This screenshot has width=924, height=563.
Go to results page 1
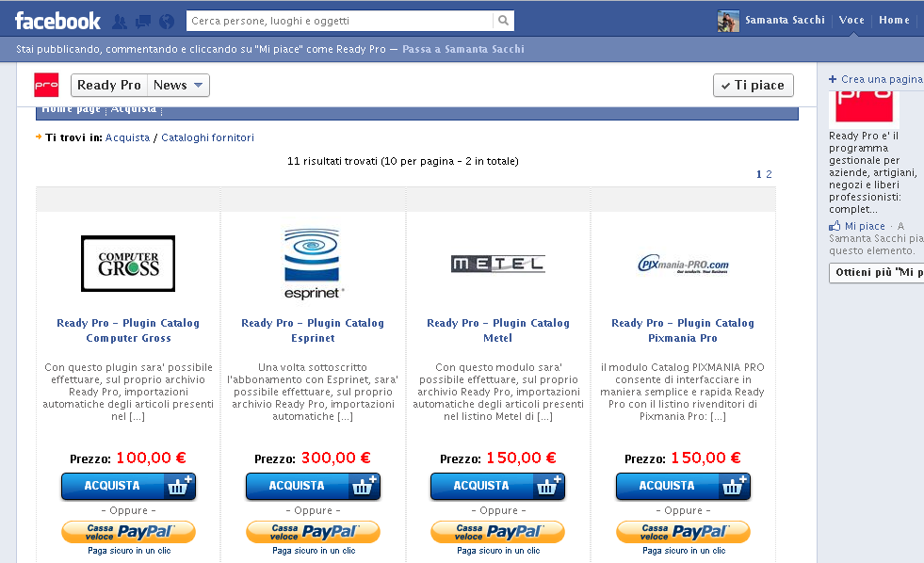pyautogui.click(x=759, y=174)
